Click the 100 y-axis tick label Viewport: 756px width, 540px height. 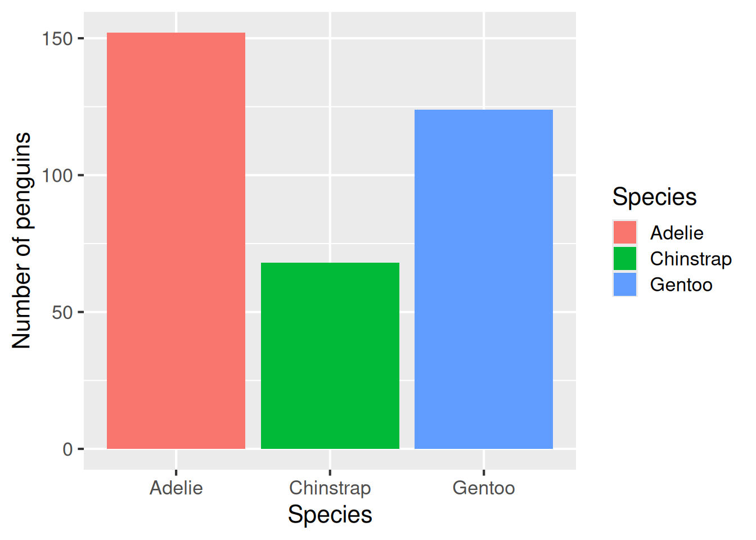pyautogui.click(x=57, y=175)
